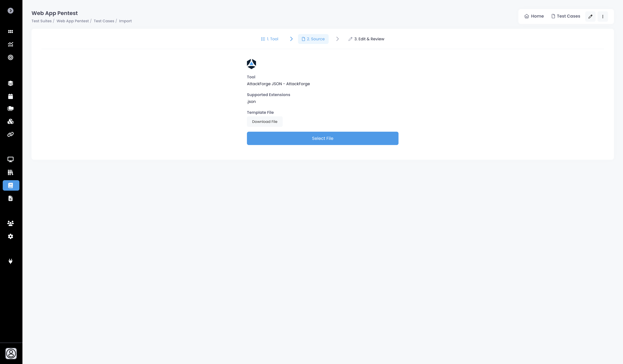Viewport: 623px width, 364px height.
Task: Expand the sidebar with the arrow icon
Action: click(10, 11)
